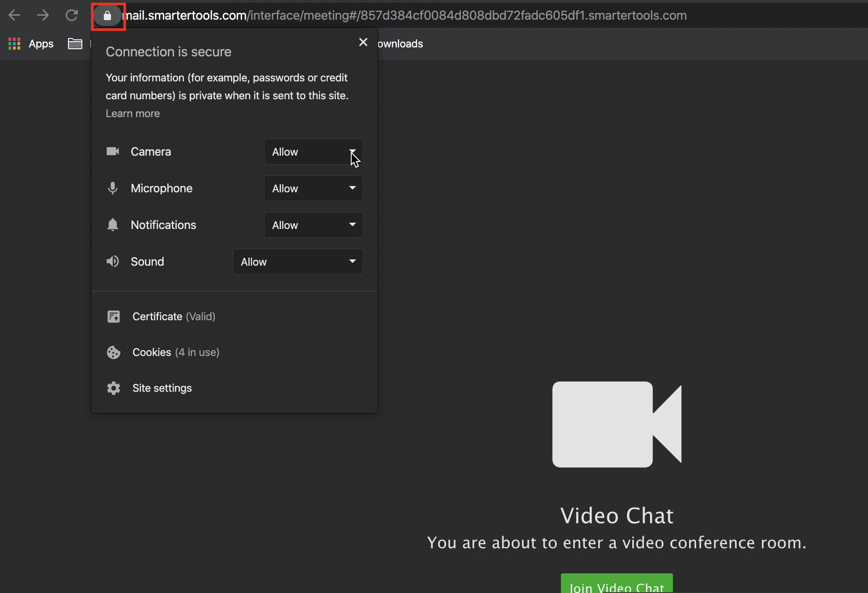Click the lock icon in the address bar

point(107,16)
